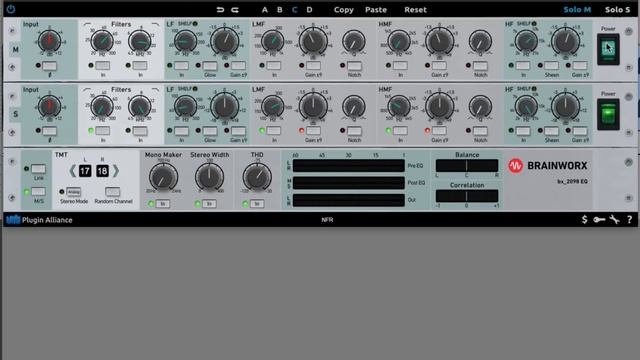Toggle M channel HF Sheen button
Image resolution: width=640 pixels, height=360 pixels.
click(551, 65)
